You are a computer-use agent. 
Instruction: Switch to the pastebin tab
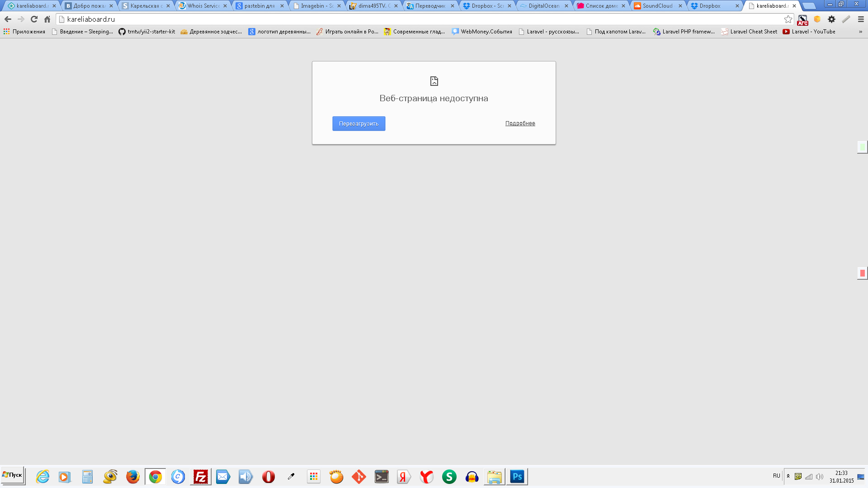(x=259, y=6)
